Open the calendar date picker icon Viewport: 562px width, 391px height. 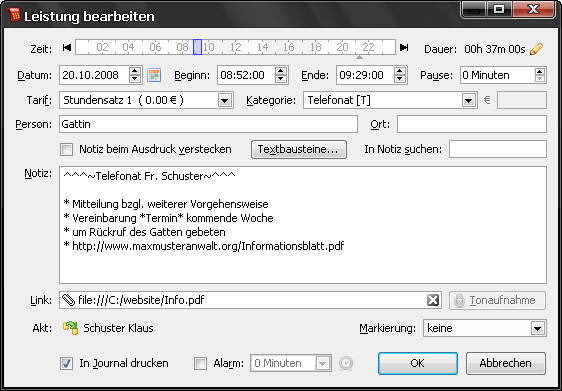point(154,75)
